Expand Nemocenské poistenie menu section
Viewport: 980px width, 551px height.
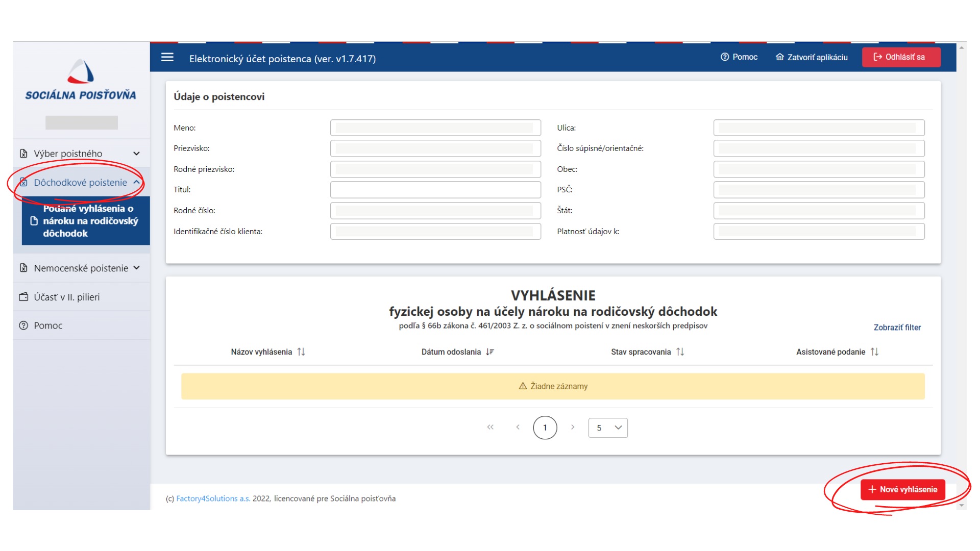[x=81, y=268]
